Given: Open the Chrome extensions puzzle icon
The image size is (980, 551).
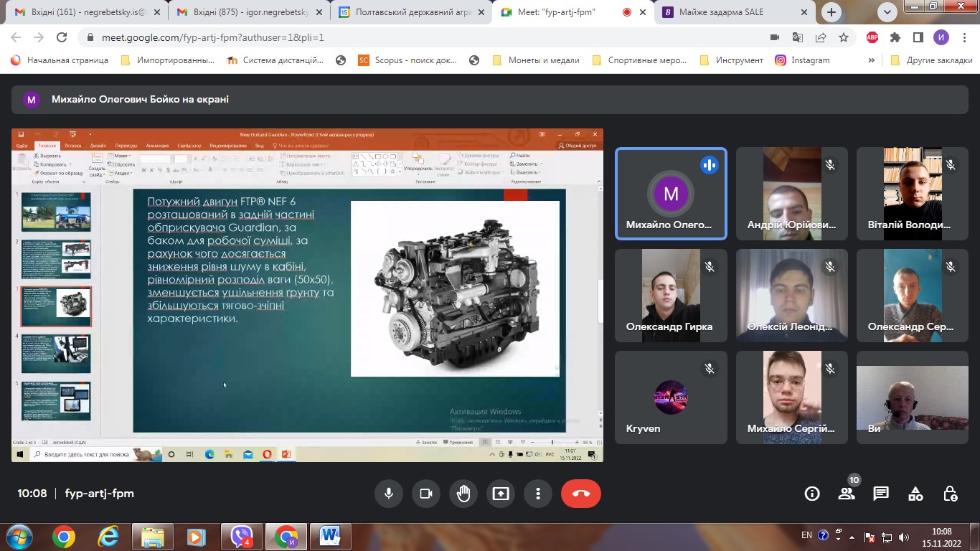Looking at the screenshot, I should tap(895, 37).
